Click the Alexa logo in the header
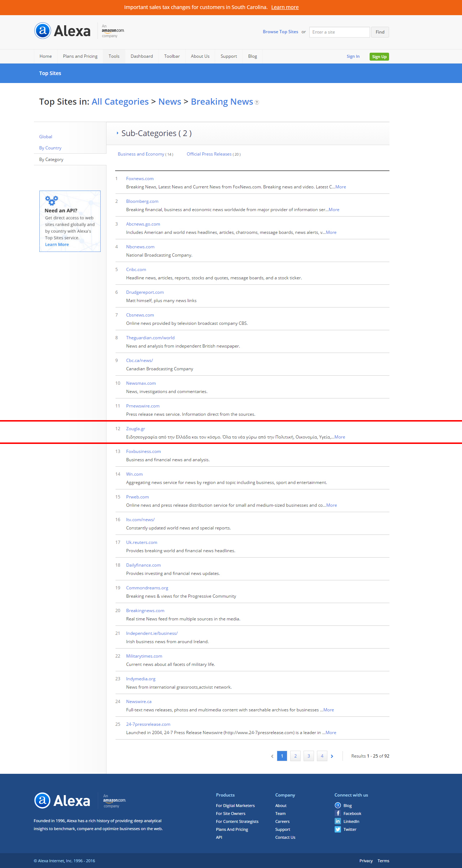The width and height of the screenshot is (462, 868). 62,31
